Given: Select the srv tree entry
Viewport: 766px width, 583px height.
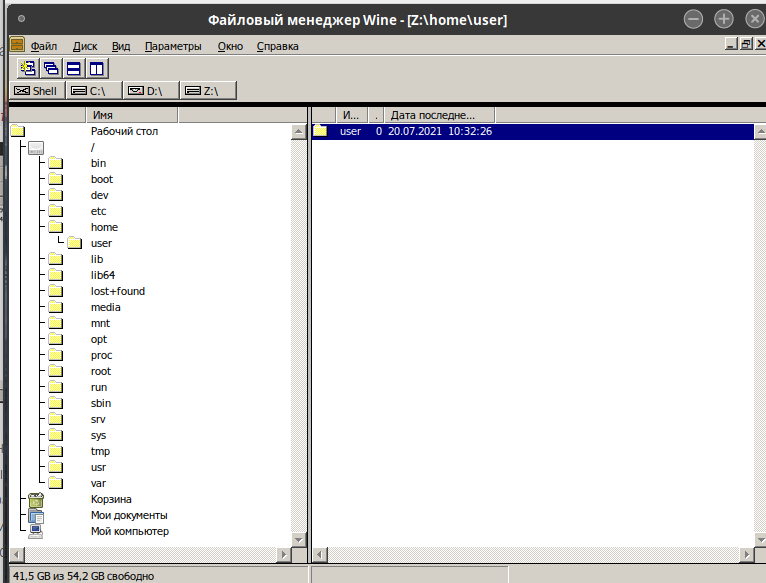Looking at the screenshot, I should pos(98,419).
